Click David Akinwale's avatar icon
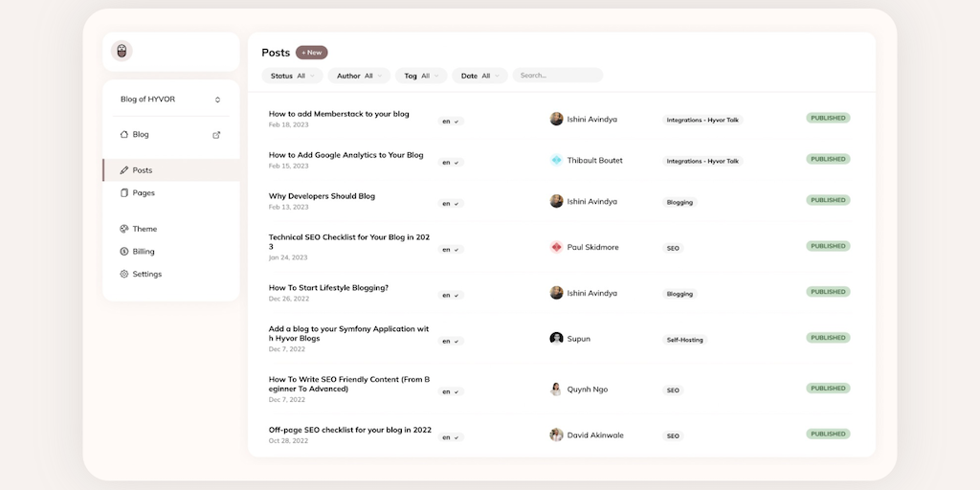The image size is (980, 490). (556, 435)
